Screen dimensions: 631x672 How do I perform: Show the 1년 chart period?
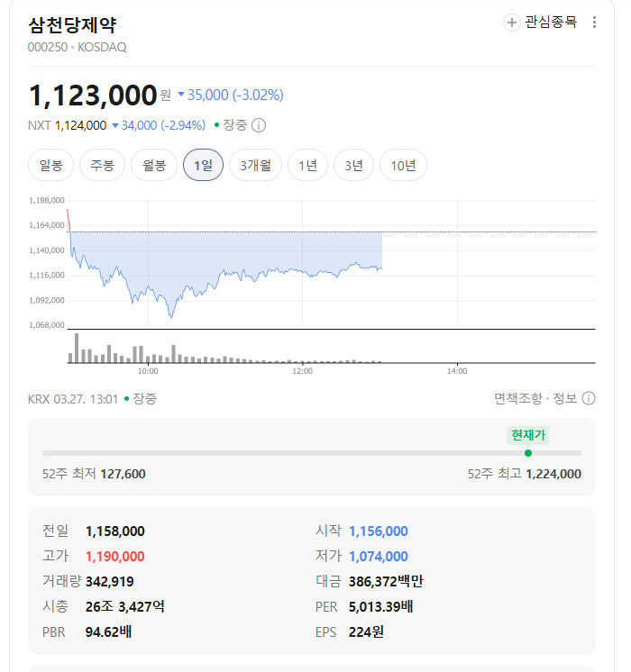pos(307,165)
